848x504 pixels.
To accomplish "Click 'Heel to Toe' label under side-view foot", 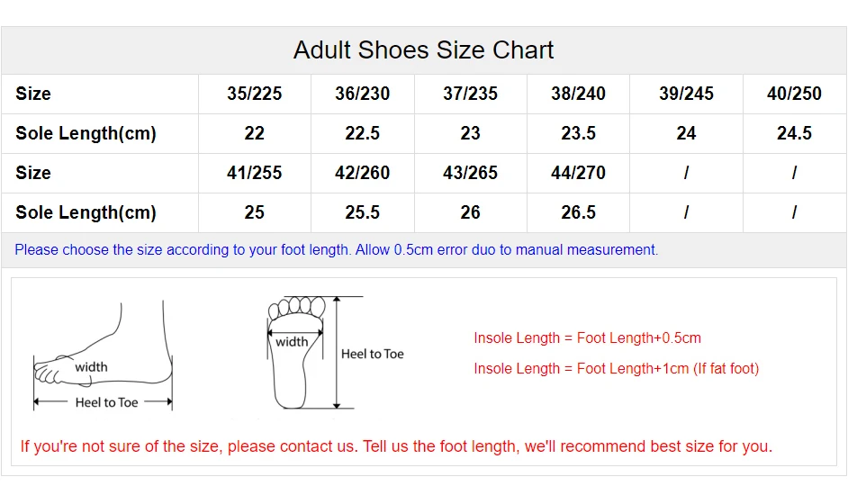I will (x=106, y=402).
